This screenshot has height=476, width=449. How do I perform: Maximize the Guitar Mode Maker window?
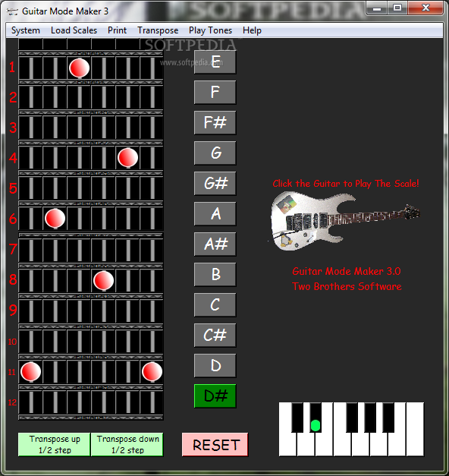pyautogui.click(x=397, y=8)
